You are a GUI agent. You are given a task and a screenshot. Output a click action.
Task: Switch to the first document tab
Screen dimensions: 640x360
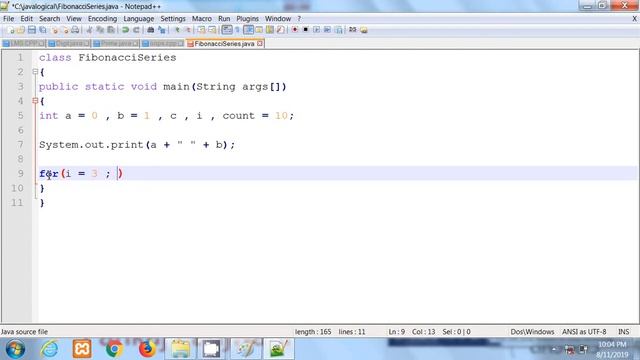tap(24, 44)
